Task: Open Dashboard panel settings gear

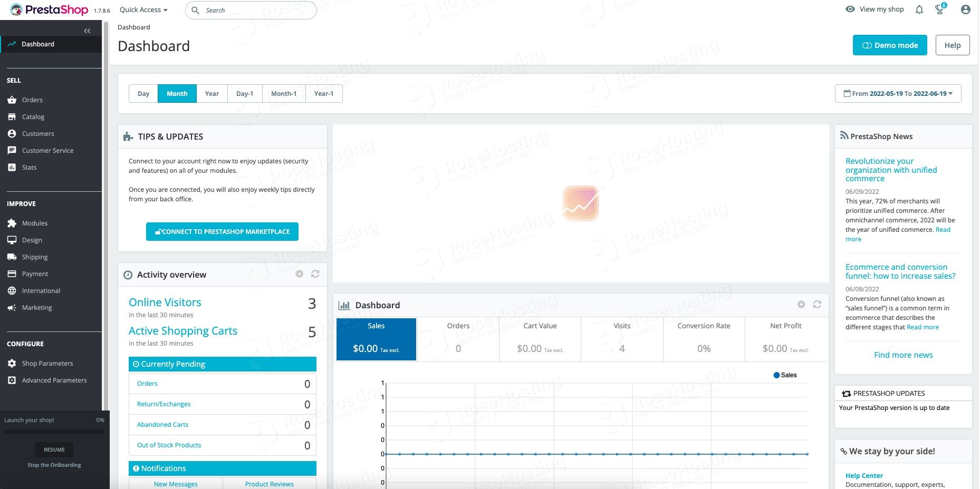Action: click(801, 305)
